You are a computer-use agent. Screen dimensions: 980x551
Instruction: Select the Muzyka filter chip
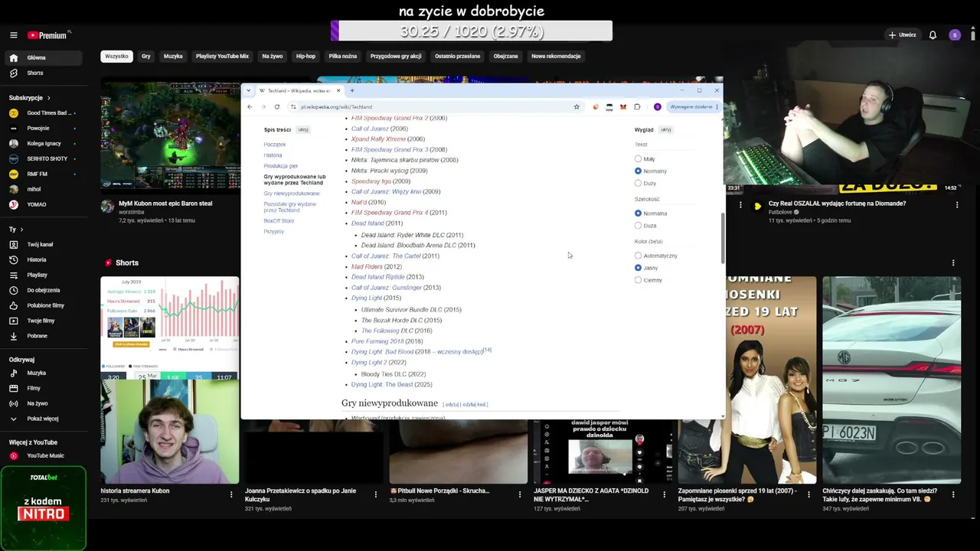point(173,56)
